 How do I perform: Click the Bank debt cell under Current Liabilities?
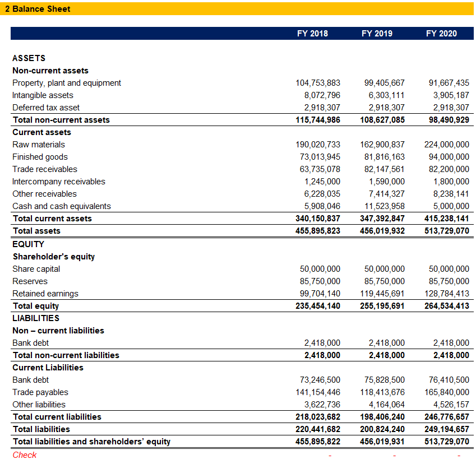[30, 379]
